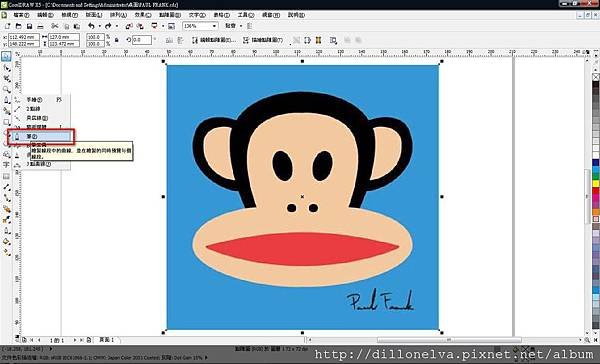Viewport: 600px width, 364px height.
Task: Open the undo history dropdown arrow
Action: 99,26
